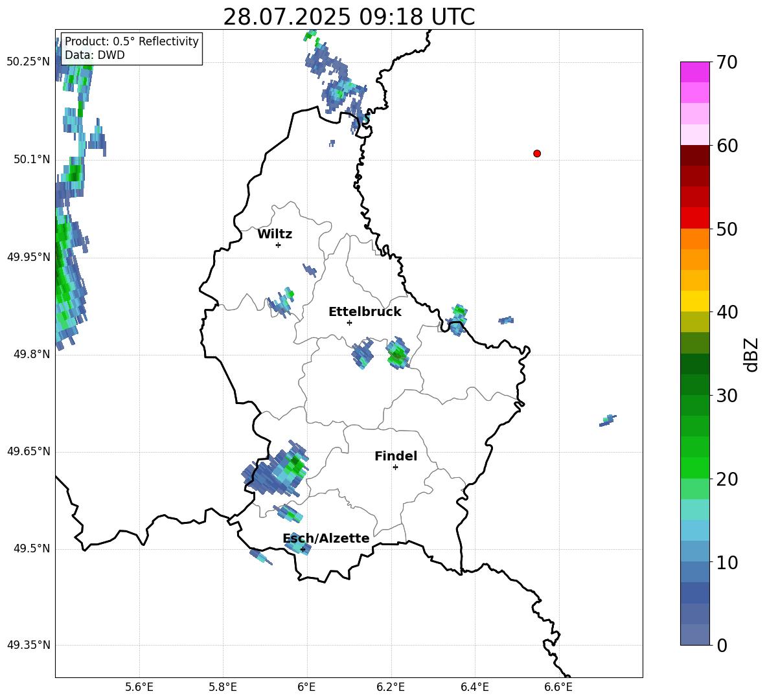The height and width of the screenshot is (700, 767).
Task: Click the Wiltz station cross marker
Action: pos(279,245)
